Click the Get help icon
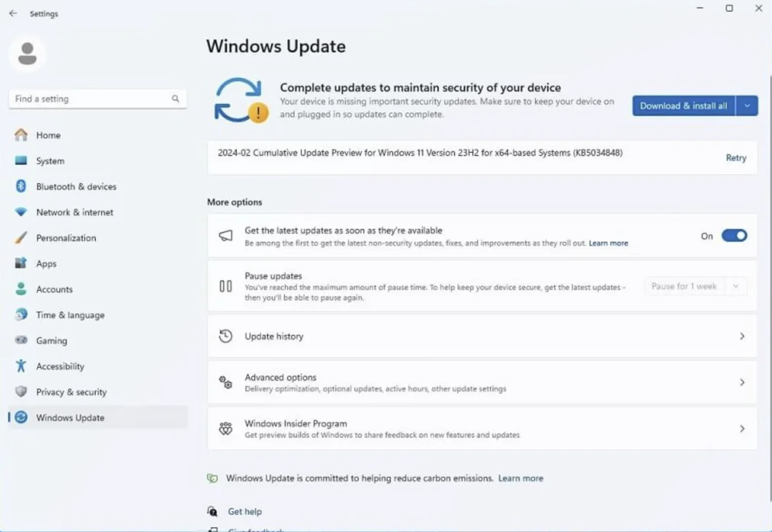This screenshot has width=772, height=532. click(212, 511)
